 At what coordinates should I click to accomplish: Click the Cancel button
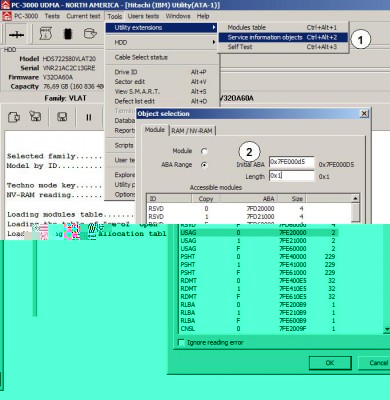378,363
